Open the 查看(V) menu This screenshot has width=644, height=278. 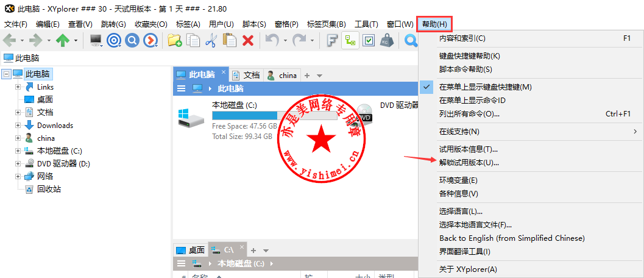(80, 24)
